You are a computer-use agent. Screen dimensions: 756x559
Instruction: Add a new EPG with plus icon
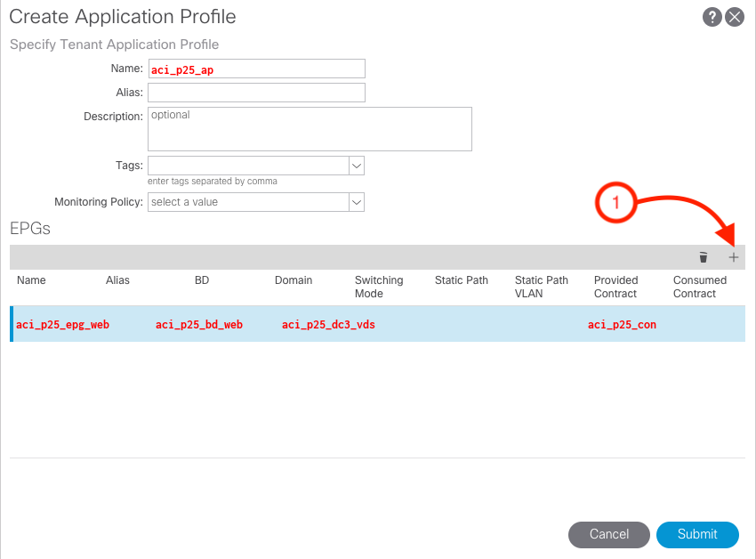pos(734,257)
